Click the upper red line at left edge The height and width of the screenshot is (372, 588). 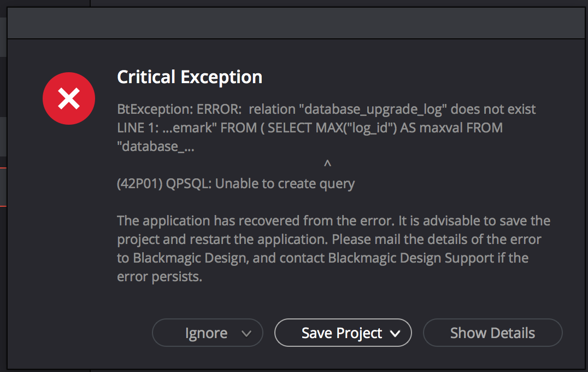pos(3,168)
